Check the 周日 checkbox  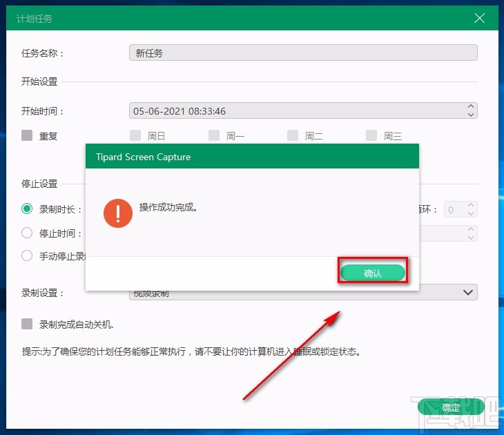tap(135, 135)
